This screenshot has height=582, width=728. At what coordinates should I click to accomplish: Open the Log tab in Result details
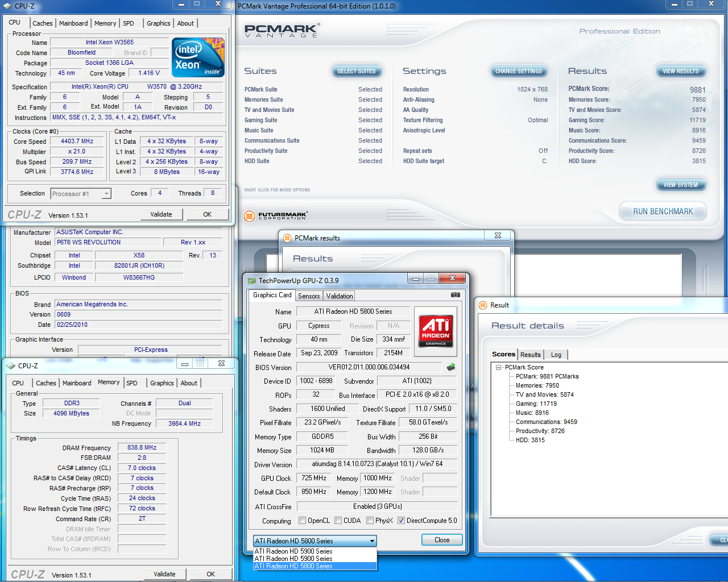pyautogui.click(x=556, y=355)
